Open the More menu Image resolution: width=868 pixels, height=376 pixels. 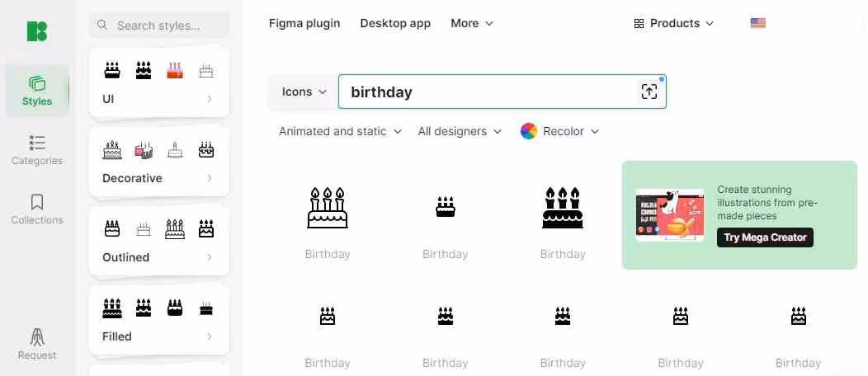(x=472, y=23)
